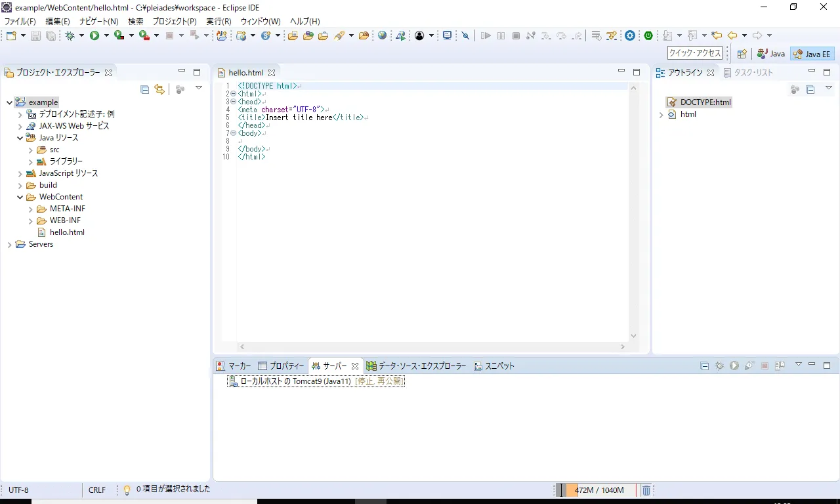Click the Skip All Breakpoints icon
Screen dimensions: 840x504
click(465, 35)
